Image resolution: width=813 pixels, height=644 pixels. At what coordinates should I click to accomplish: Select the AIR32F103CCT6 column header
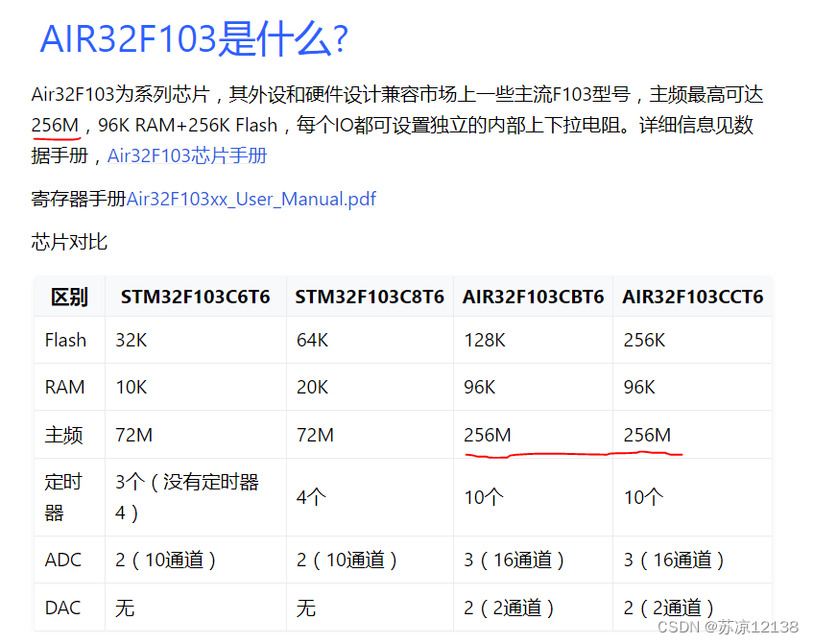(x=693, y=297)
